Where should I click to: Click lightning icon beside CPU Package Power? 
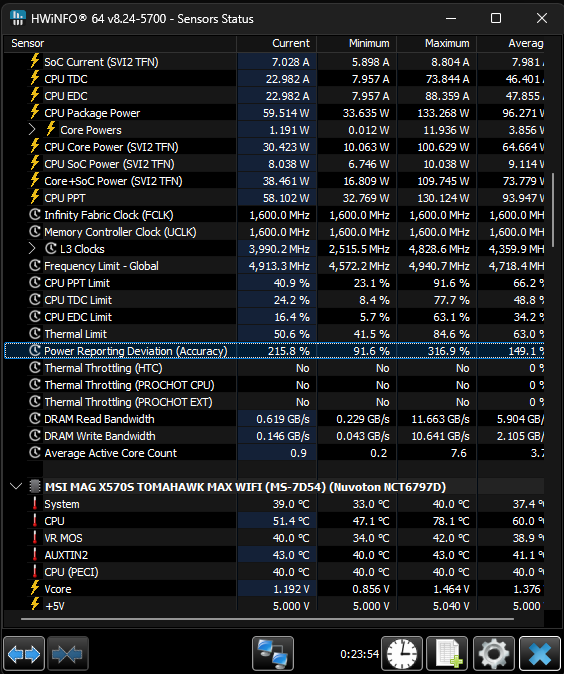(x=35, y=112)
